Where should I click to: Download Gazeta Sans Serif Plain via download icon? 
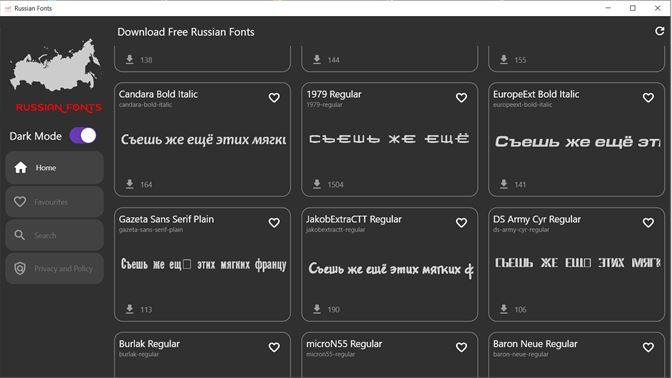coord(130,309)
